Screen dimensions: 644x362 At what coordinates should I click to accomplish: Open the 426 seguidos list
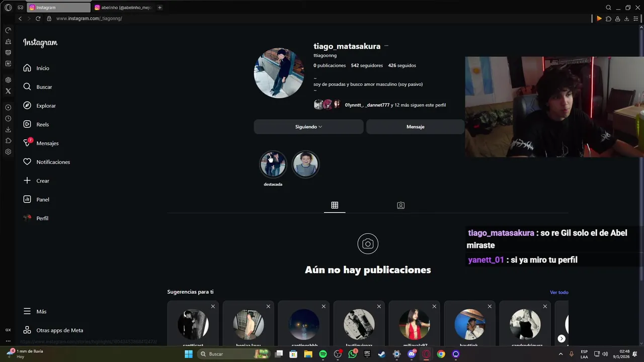click(x=402, y=65)
